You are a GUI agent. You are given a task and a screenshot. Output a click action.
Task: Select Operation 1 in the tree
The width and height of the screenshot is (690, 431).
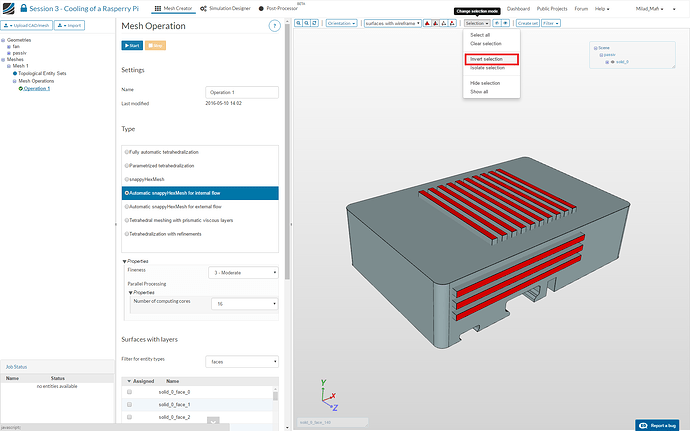(36, 89)
